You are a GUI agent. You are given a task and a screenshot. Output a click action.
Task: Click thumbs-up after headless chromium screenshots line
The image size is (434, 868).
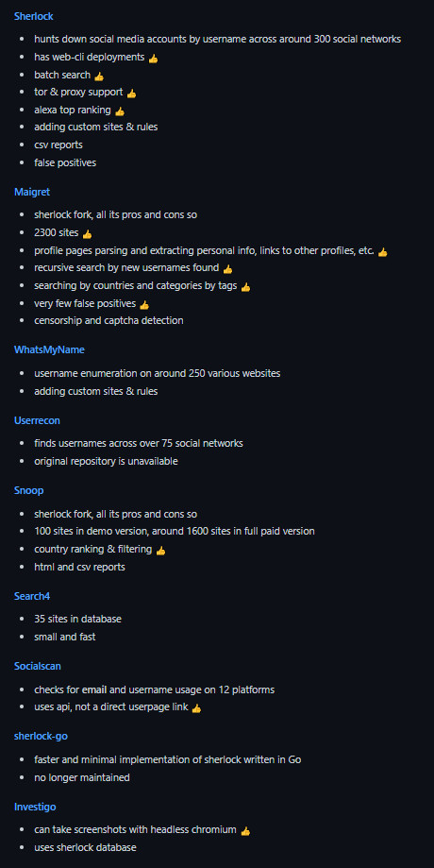tap(245, 831)
